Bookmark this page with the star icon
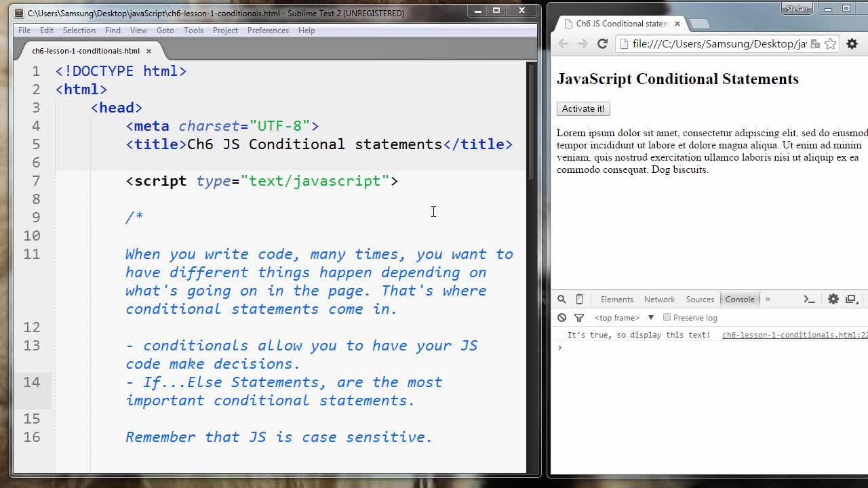 pos(830,44)
